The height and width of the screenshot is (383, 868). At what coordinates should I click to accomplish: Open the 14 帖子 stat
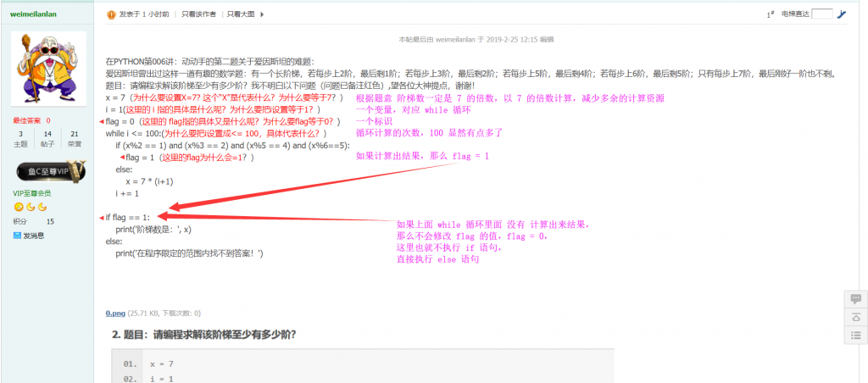click(x=47, y=138)
